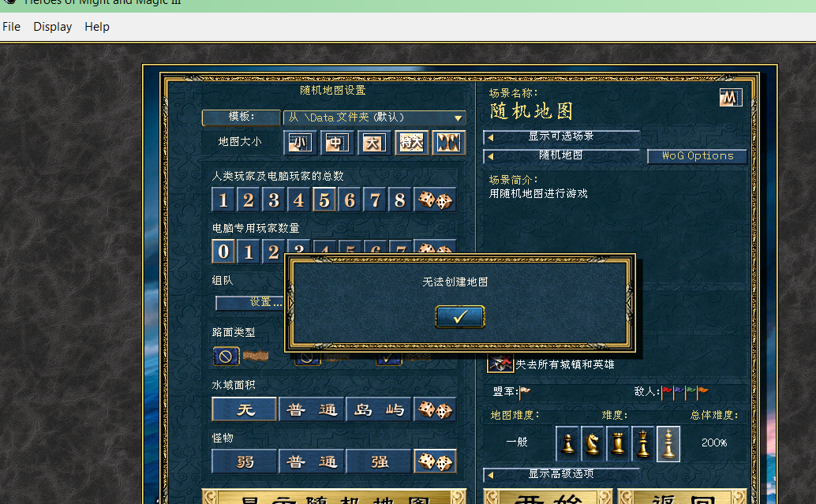This screenshot has height=504, width=816.
Task: Select pawn difficulty chess piece icon
Action: [x=567, y=443]
